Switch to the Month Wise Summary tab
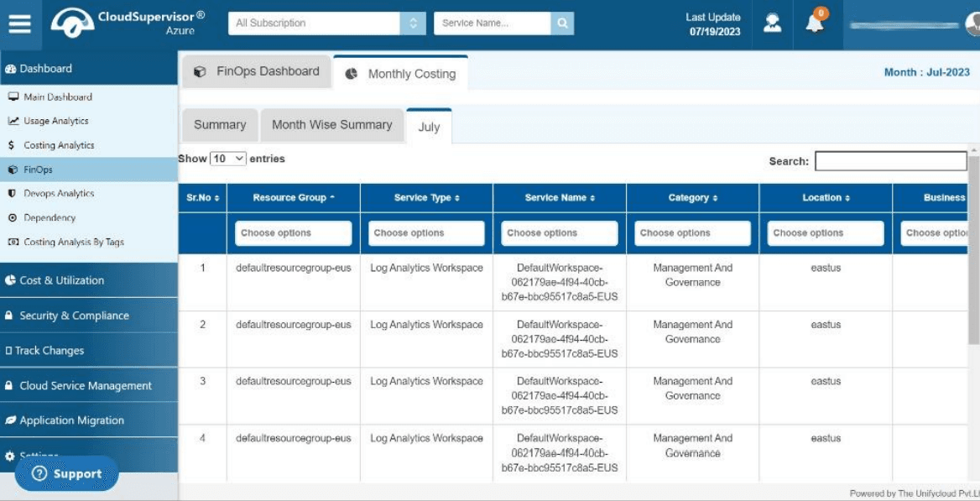 332,125
